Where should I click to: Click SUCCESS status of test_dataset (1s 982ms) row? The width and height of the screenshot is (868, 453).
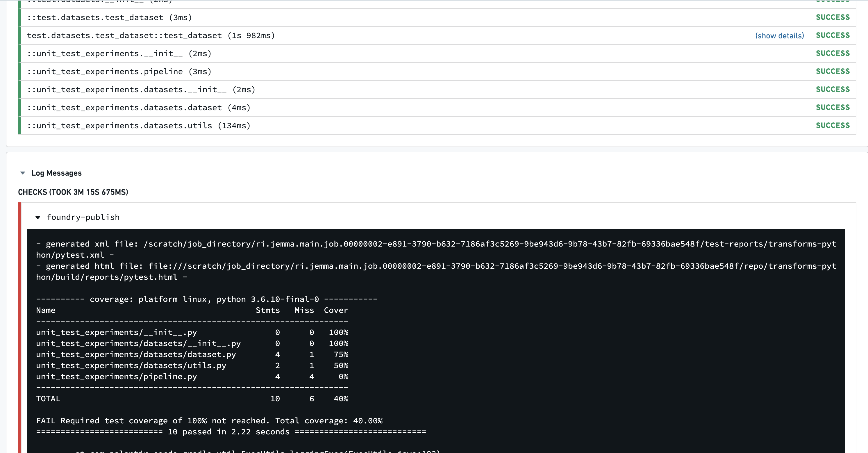point(833,35)
